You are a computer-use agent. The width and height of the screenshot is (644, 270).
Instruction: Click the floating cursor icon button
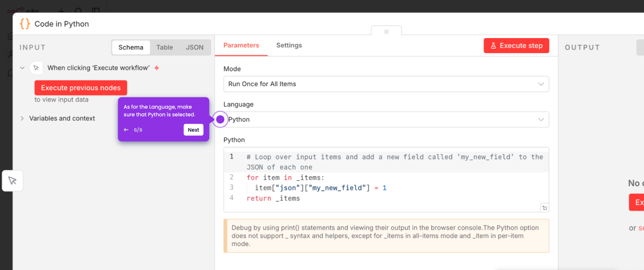[12, 181]
